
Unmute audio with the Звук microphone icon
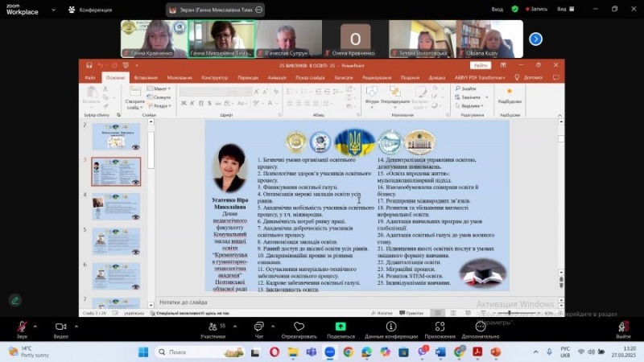pos(22,327)
